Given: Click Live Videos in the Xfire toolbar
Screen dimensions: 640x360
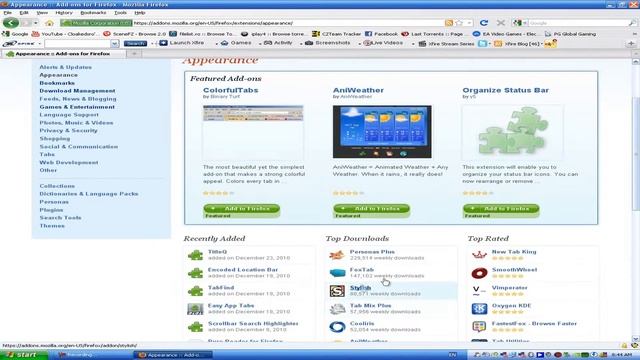Looking at the screenshot, I should [382, 43].
